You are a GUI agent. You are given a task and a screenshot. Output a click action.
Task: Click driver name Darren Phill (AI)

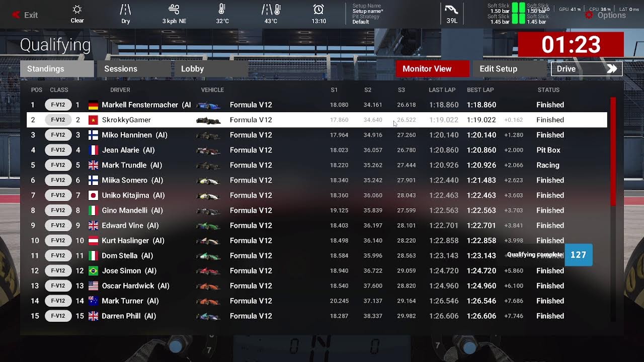click(129, 316)
